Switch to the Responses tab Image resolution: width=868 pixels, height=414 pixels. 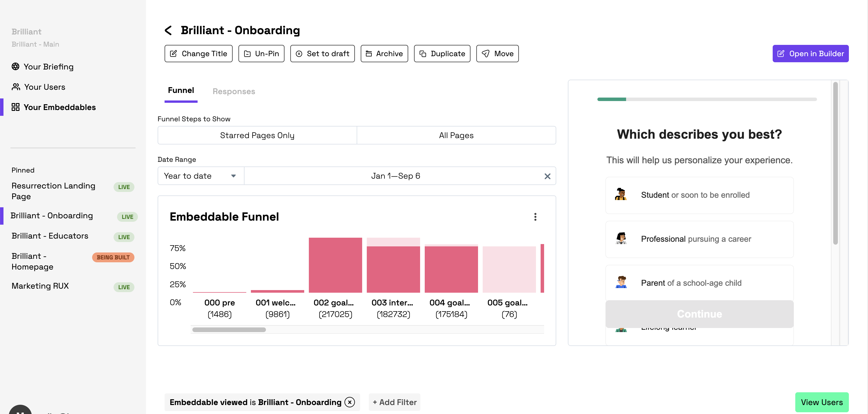[234, 91]
